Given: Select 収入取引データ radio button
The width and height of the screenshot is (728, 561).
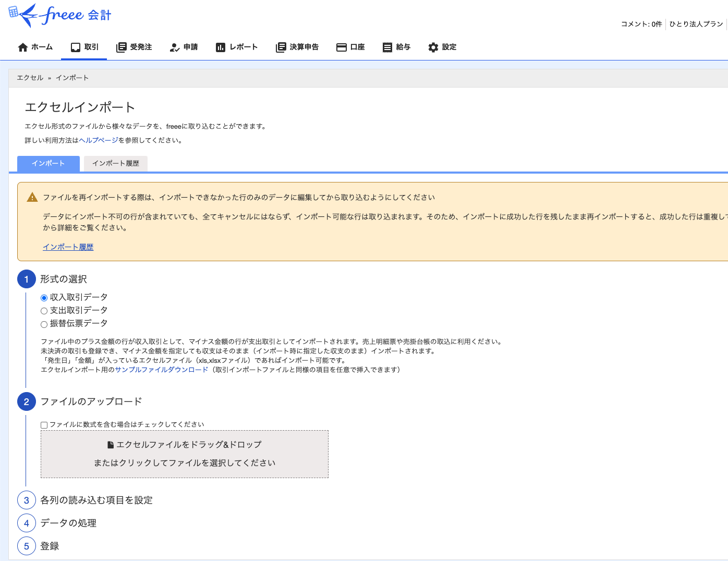Looking at the screenshot, I should [x=44, y=298].
